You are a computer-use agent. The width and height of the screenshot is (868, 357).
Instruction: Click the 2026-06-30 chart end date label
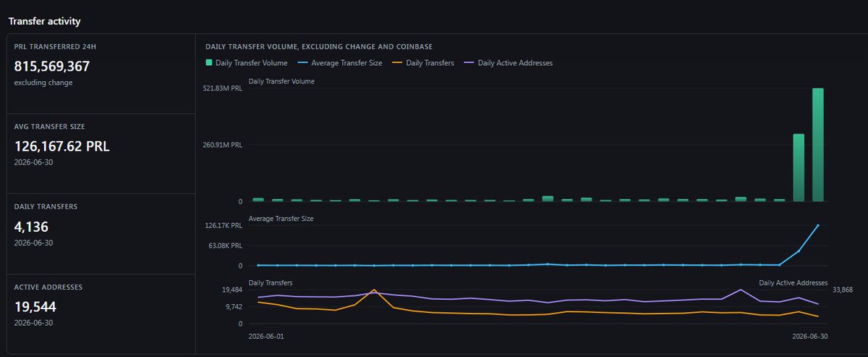(810, 337)
